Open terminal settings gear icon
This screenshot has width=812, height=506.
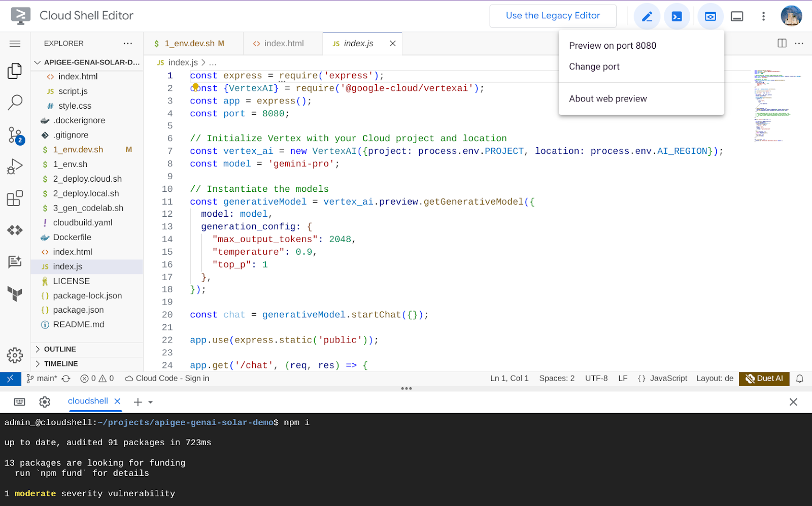(x=45, y=402)
